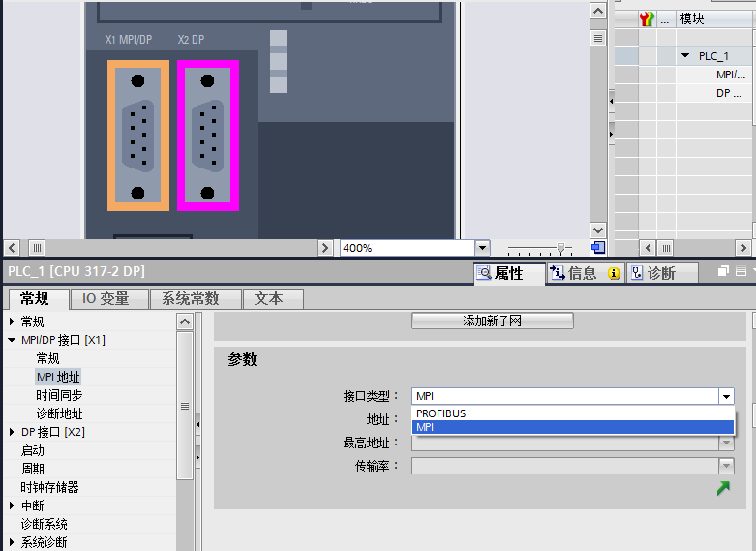Expand the DP 接口 [X2] tree node
756x551 pixels.
pyautogui.click(x=13, y=432)
